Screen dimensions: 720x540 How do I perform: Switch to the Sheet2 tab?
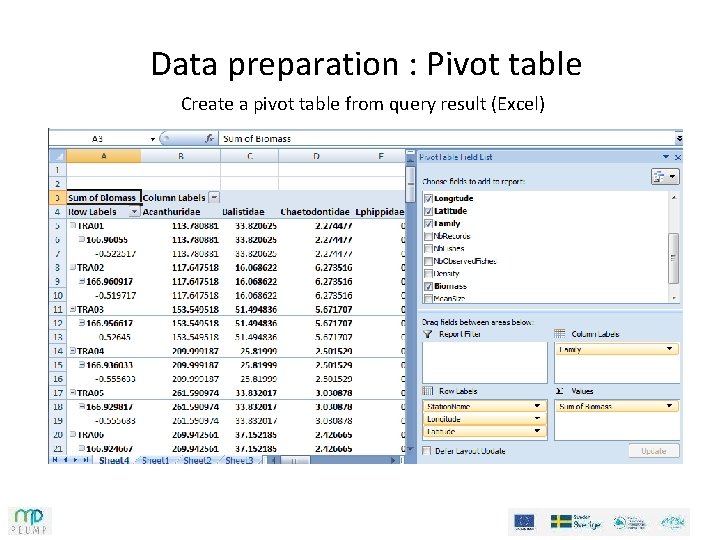(197, 460)
